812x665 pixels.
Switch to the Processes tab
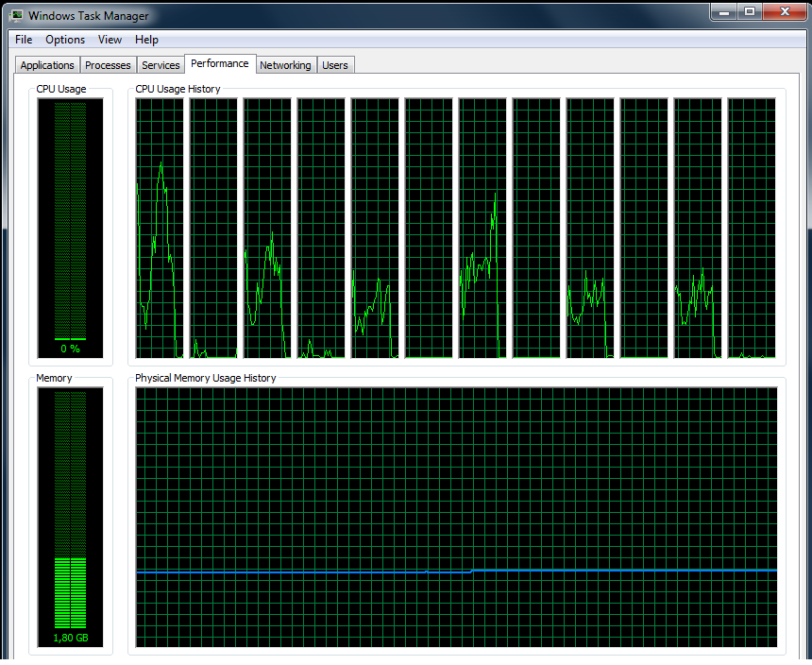(108, 65)
